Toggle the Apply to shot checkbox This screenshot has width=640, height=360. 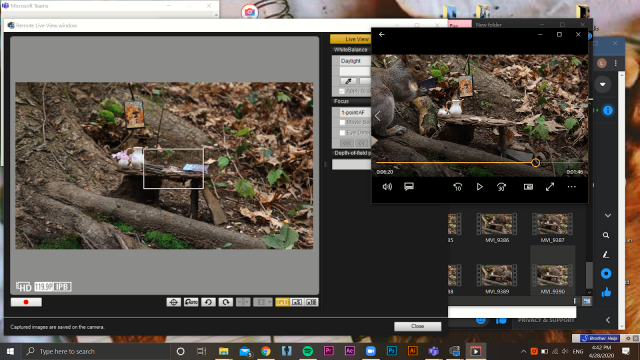[342, 91]
